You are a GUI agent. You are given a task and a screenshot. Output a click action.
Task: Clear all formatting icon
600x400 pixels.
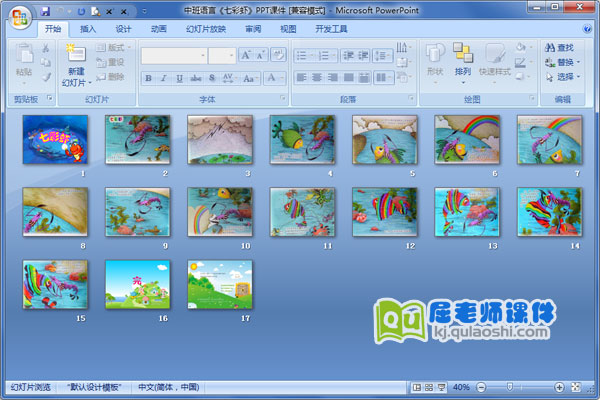[278, 56]
